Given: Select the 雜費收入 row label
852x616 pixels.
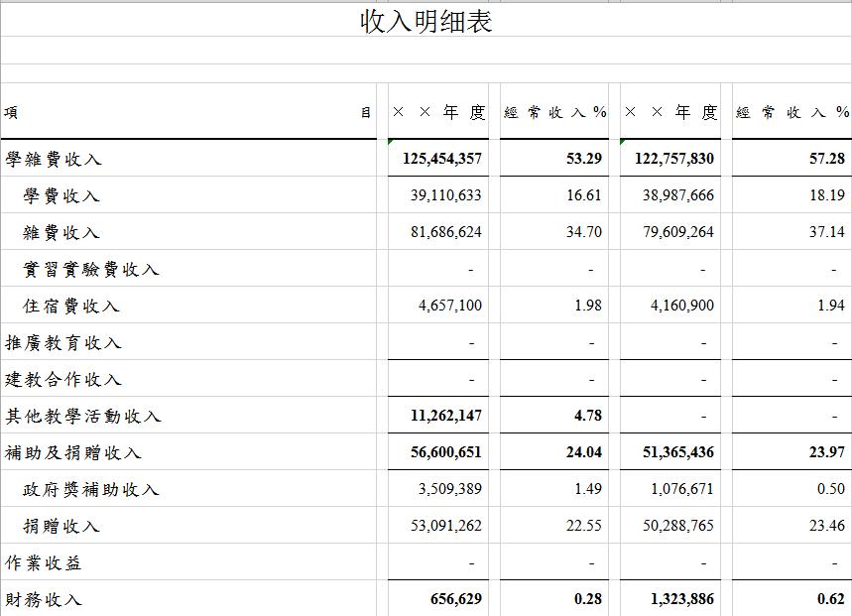Looking at the screenshot, I should click(x=61, y=232).
